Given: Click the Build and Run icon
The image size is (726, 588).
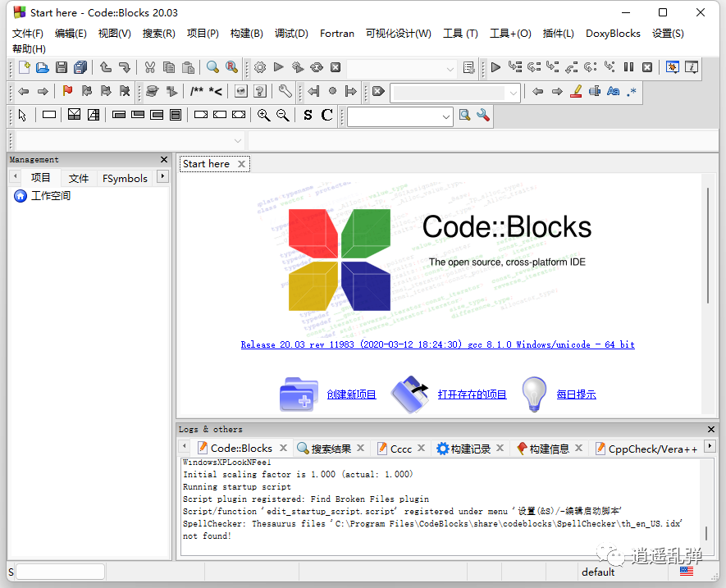Looking at the screenshot, I should pos(298,68).
